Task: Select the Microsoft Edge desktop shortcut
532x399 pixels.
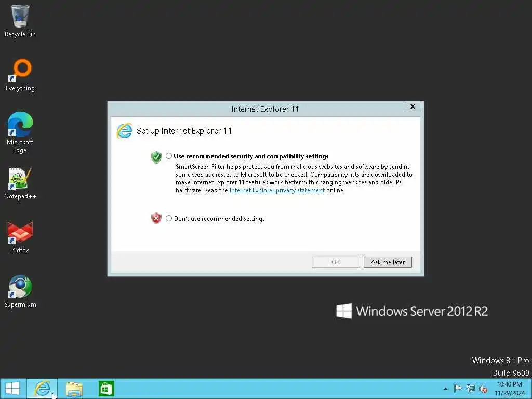Action: point(20,132)
